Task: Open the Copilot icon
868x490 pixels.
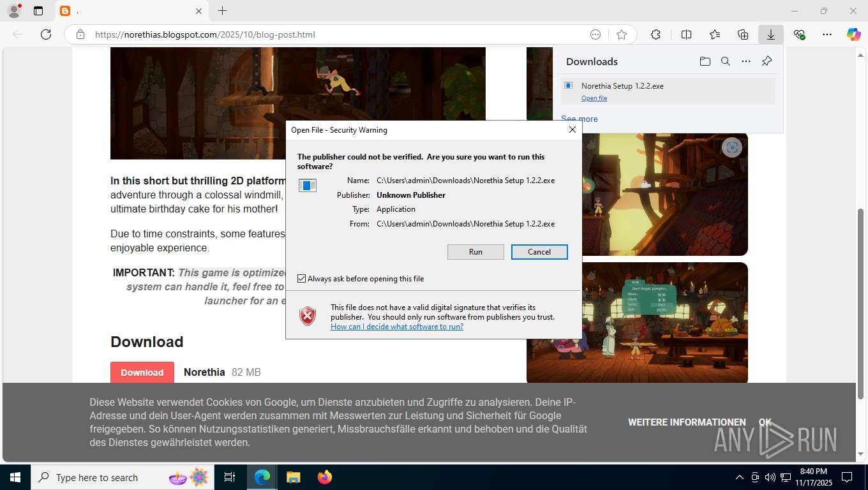Action: coord(853,34)
